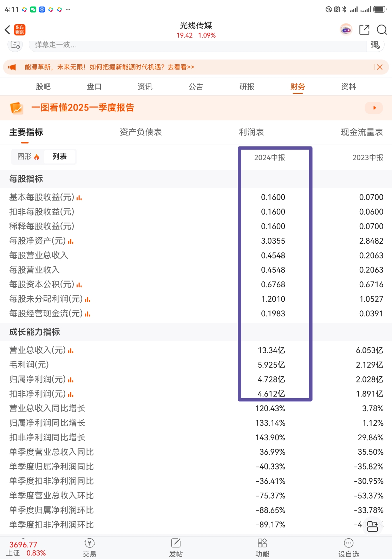Tap the 120.43% growth value
Viewport: 392px width, 559px height.
270,409
